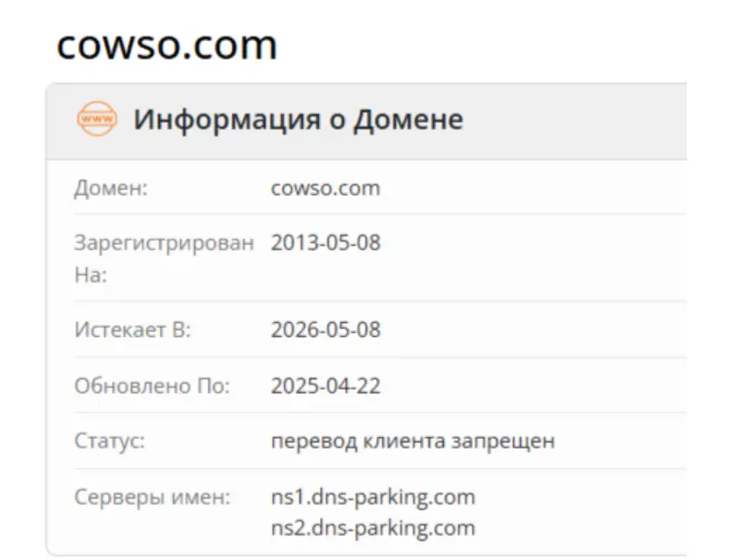This screenshot has height=560, width=752.
Task: Open the ns2.dns-parking.com nameserver entry
Action: (x=372, y=528)
